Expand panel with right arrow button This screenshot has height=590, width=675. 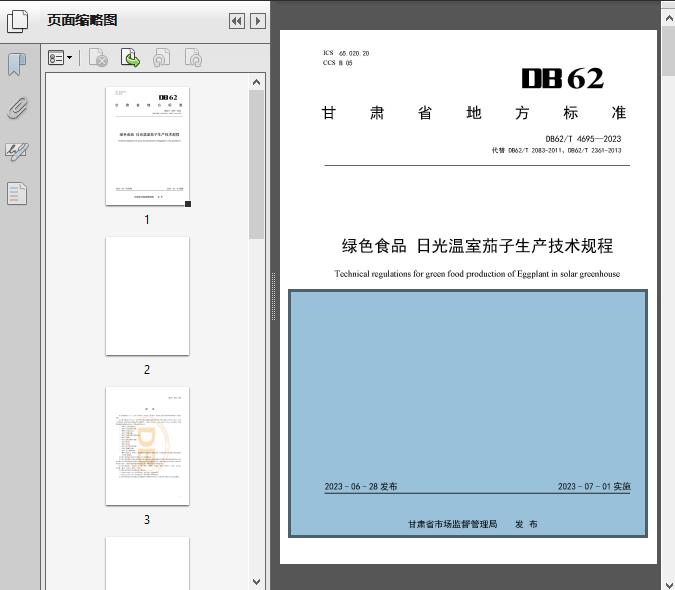258,21
